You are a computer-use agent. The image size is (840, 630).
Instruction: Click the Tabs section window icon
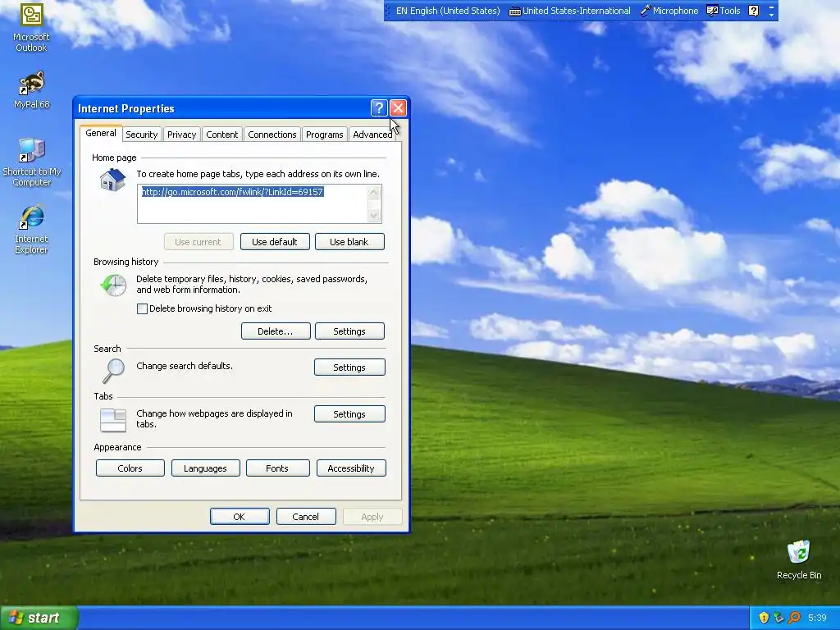click(113, 420)
